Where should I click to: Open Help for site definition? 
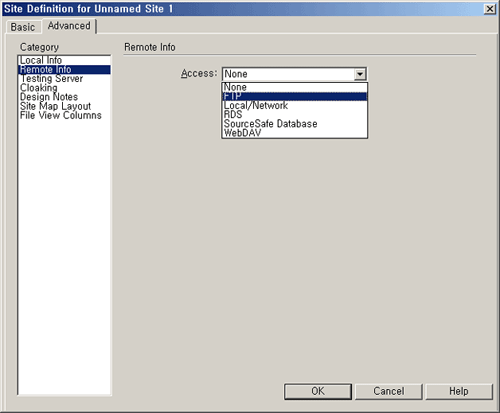(x=459, y=391)
